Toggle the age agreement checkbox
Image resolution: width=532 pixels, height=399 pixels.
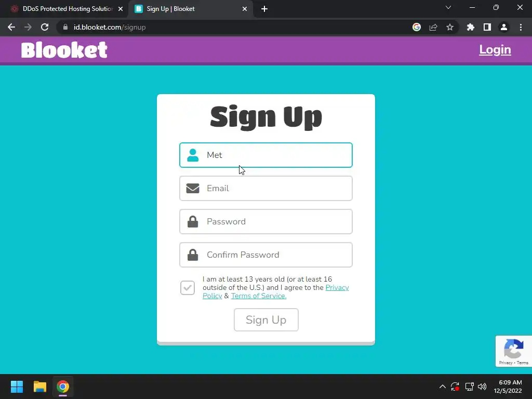187,288
